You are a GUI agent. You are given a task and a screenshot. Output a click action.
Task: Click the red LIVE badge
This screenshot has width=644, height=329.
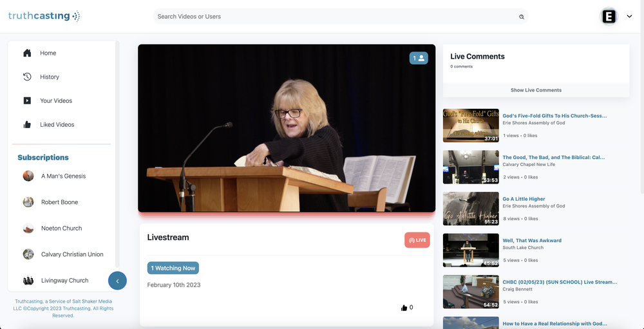pyautogui.click(x=417, y=240)
